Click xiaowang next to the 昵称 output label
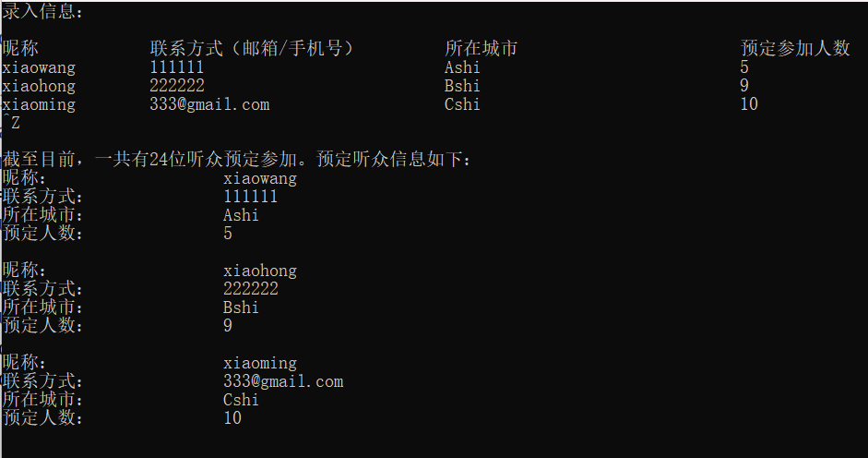The image size is (868, 458). coord(260,178)
